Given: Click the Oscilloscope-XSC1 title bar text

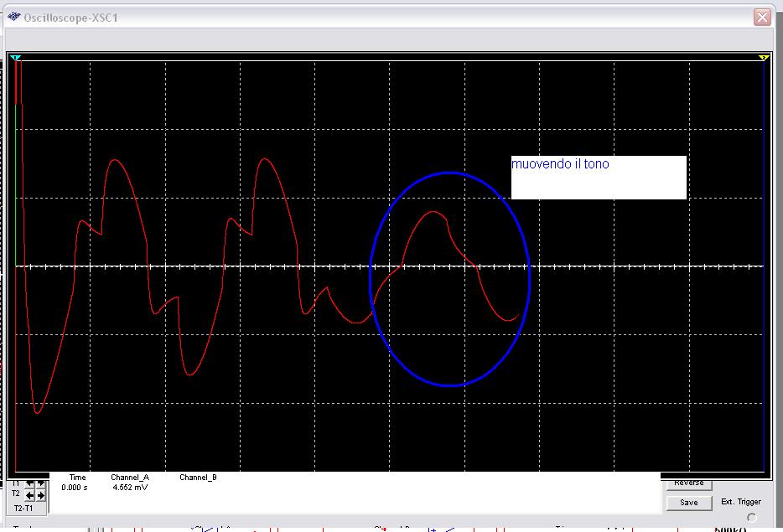Looking at the screenshot, I should pos(70,18).
